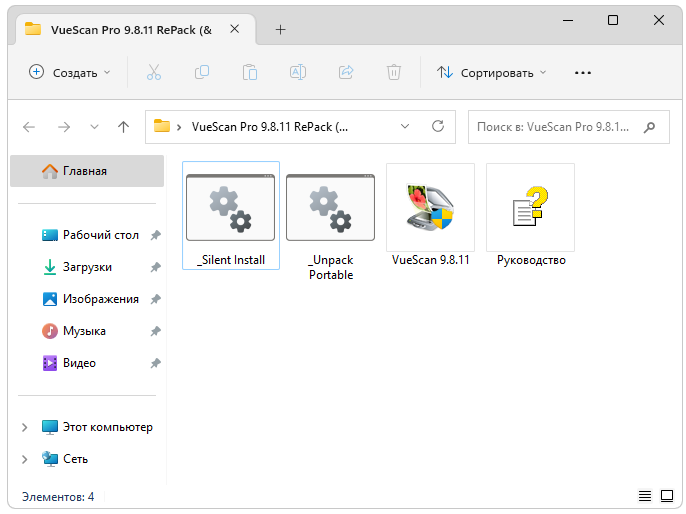
Task: Minimize the Explorer window
Action: 568,21
